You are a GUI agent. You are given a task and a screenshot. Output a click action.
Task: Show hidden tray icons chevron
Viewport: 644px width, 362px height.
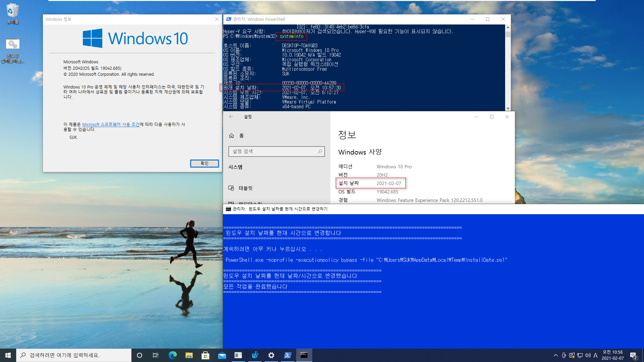(556, 355)
